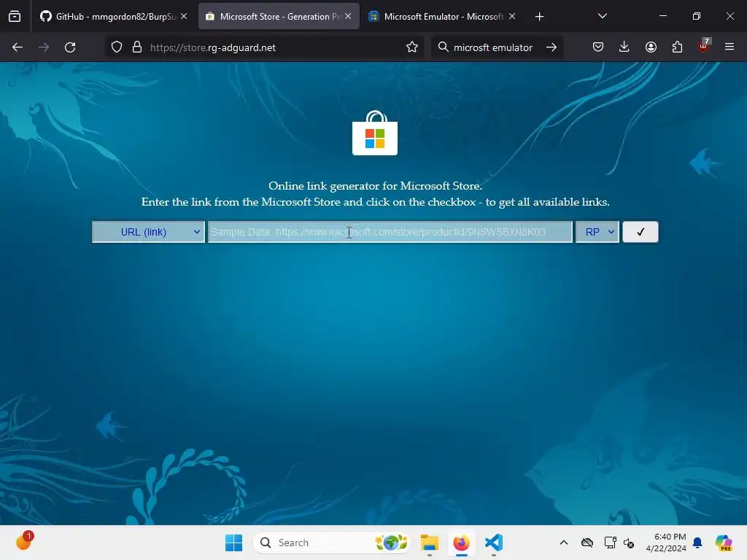This screenshot has width=747, height=560.
Task: Open a new browser tab
Action: [x=539, y=17]
